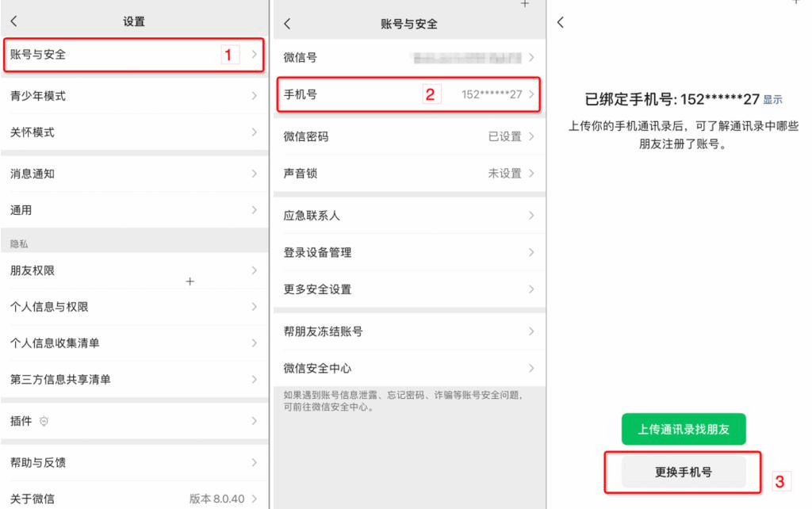Open 青少年模式 setting

(x=133, y=96)
